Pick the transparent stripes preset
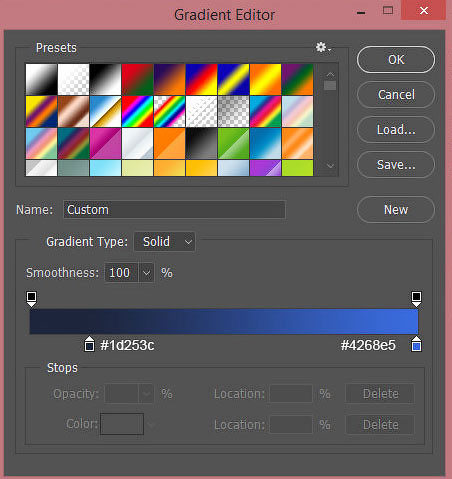The height and width of the screenshot is (479, 452). click(201, 111)
